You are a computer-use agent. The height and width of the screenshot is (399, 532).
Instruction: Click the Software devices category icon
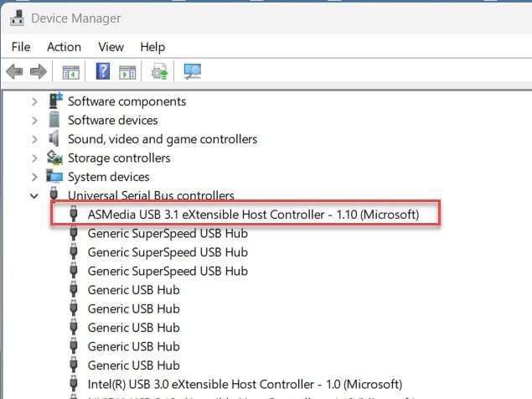pyautogui.click(x=54, y=120)
